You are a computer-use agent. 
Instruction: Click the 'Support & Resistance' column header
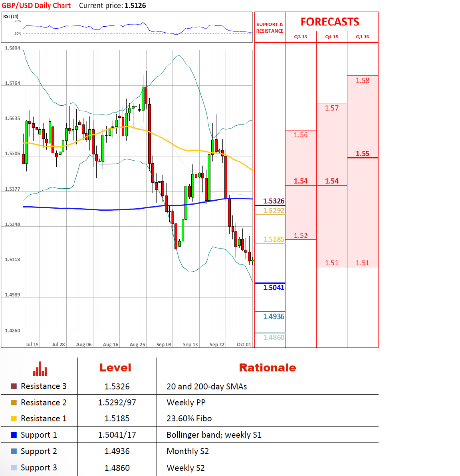pos(270,28)
